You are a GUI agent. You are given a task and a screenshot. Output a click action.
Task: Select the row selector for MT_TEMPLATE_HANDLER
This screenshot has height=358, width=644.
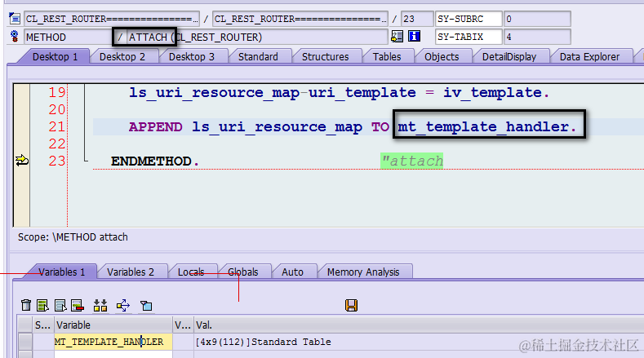[x=25, y=342]
